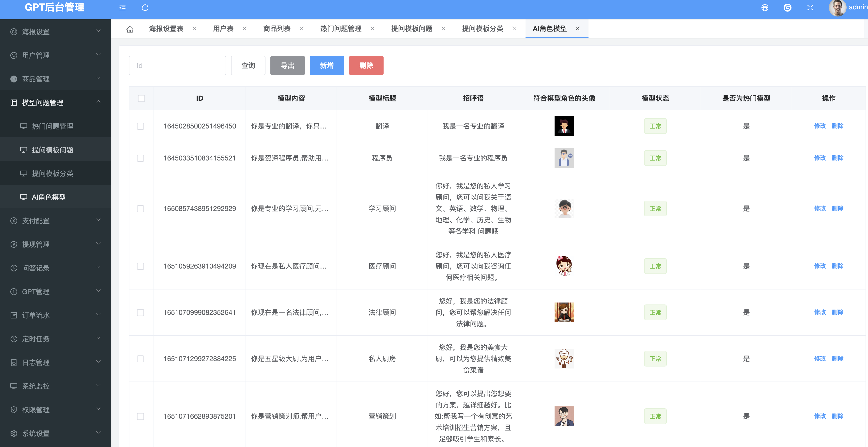The width and height of the screenshot is (868, 447).
Task: Focus the id search input field
Action: tap(177, 65)
